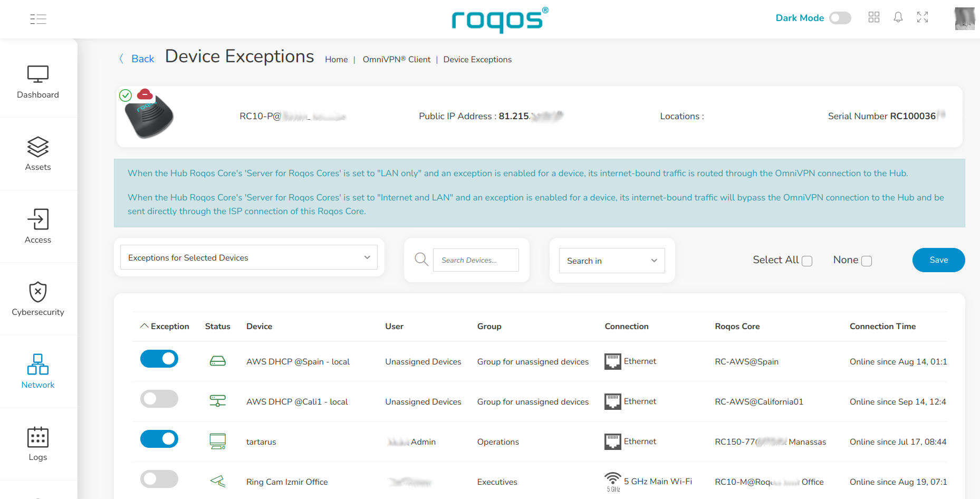
Task: Click the Device Exceptions breadcrumb
Action: click(x=477, y=60)
